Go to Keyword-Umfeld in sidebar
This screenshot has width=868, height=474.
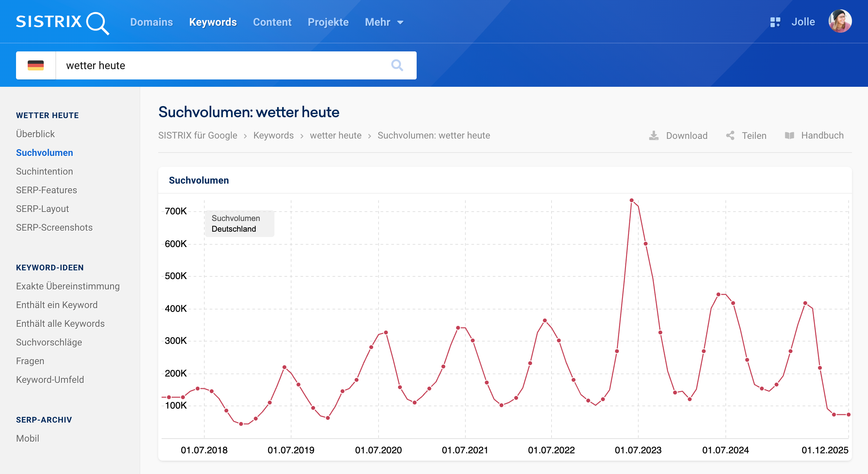(x=50, y=380)
